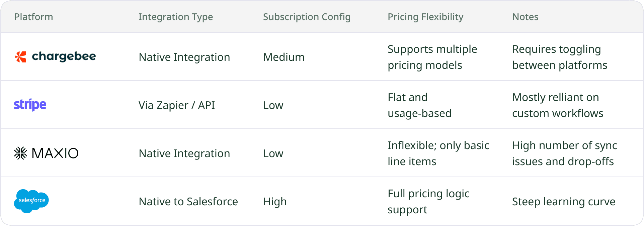The width and height of the screenshot is (644, 226).
Task: Click Inflexible; only basic line items
Action: pos(438,153)
